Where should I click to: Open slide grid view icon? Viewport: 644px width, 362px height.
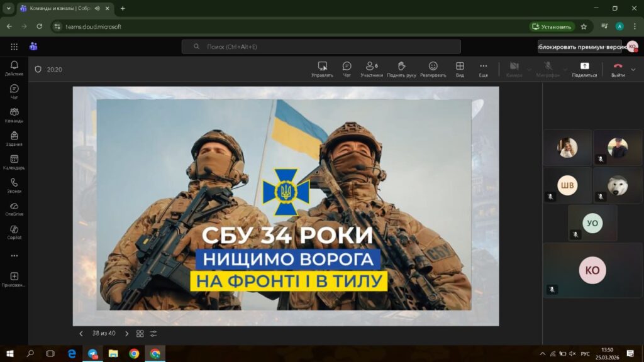click(x=140, y=334)
